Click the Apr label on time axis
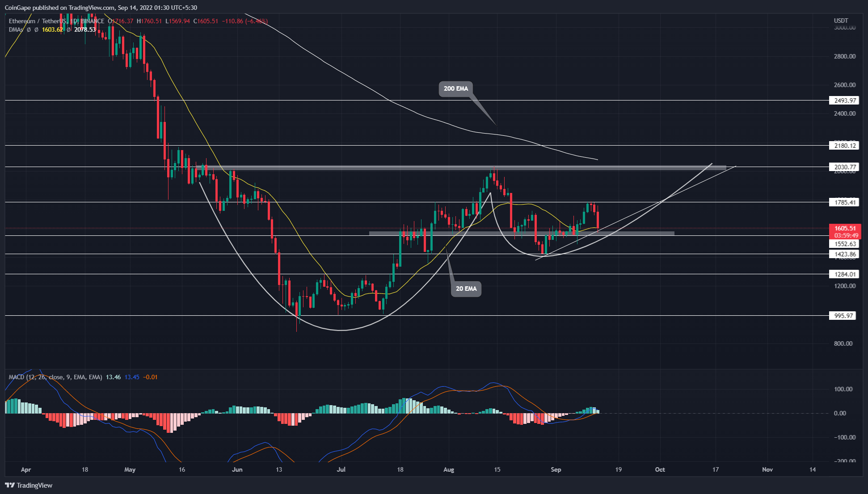The width and height of the screenshot is (868, 494). tap(26, 469)
